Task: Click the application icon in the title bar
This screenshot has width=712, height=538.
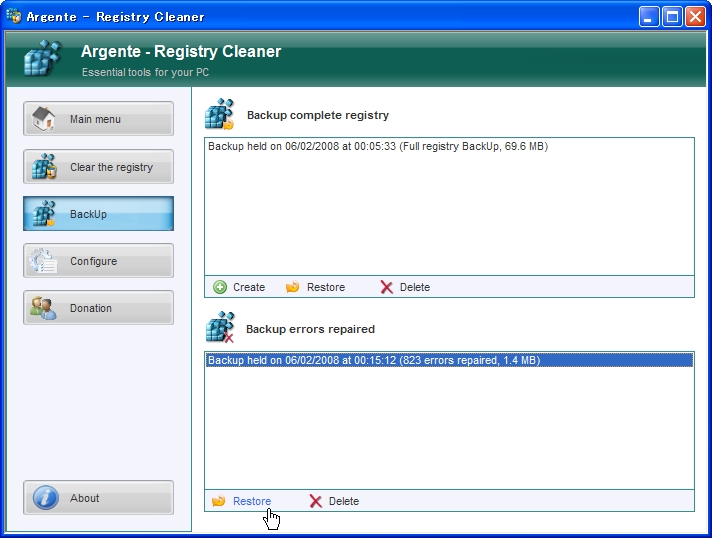Action: click(x=14, y=16)
